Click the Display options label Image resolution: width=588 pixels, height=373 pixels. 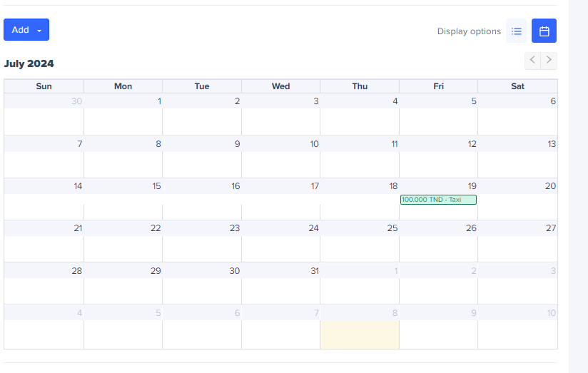pos(469,31)
